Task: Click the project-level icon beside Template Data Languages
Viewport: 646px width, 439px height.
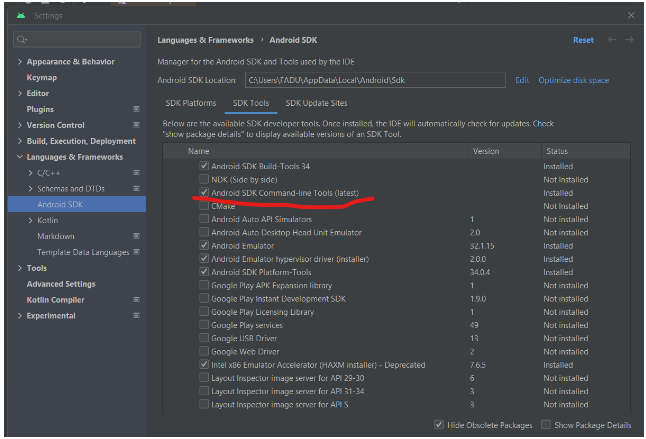Action: 136,252
